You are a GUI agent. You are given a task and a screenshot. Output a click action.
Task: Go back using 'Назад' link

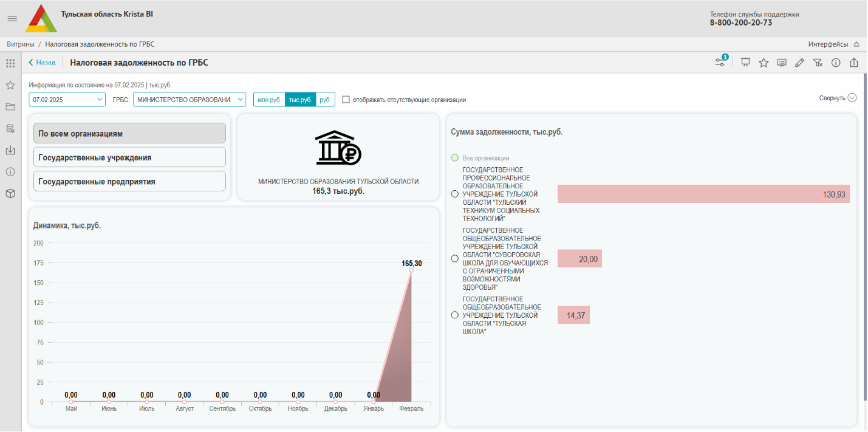pyautogui.click(x=41, y=62)
